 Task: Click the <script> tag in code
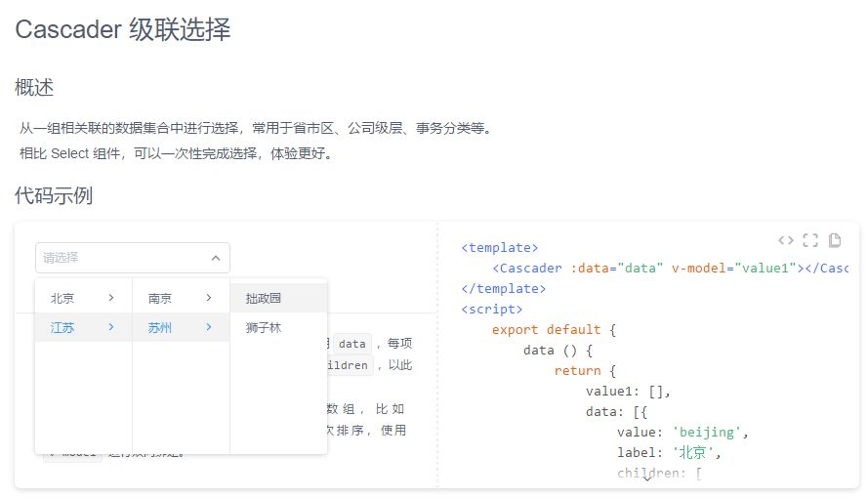491,309
